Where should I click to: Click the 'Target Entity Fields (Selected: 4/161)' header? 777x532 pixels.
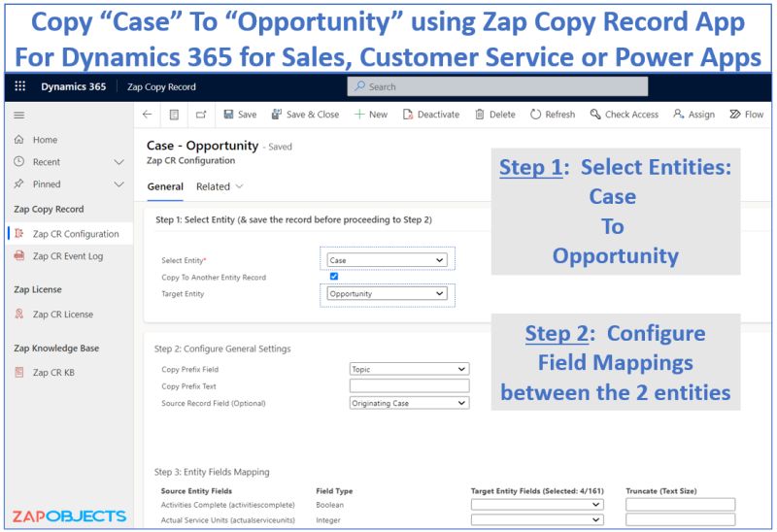[x=537, y=491]
